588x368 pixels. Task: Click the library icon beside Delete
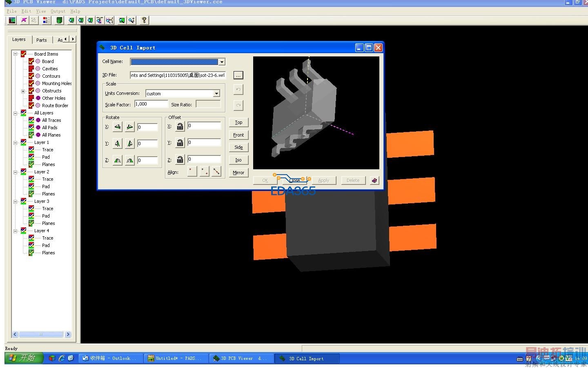[374, 180]
